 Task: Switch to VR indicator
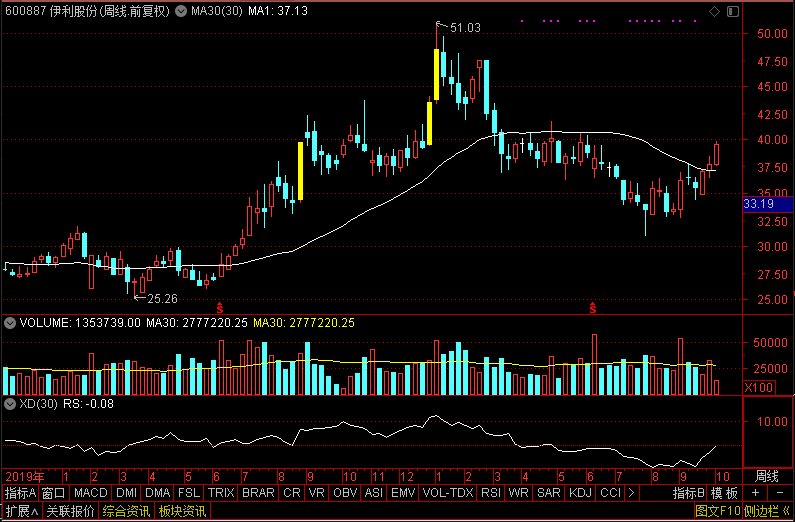coord(317,493)
